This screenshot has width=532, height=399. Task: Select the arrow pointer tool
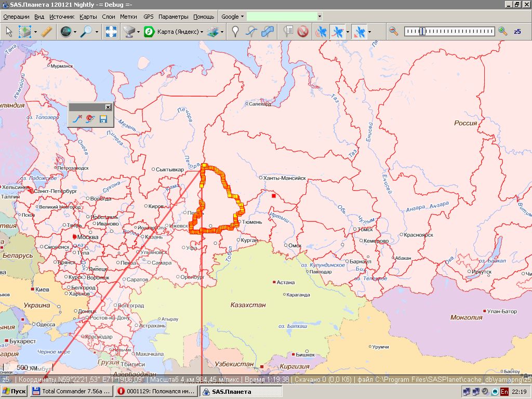(9, 32)
